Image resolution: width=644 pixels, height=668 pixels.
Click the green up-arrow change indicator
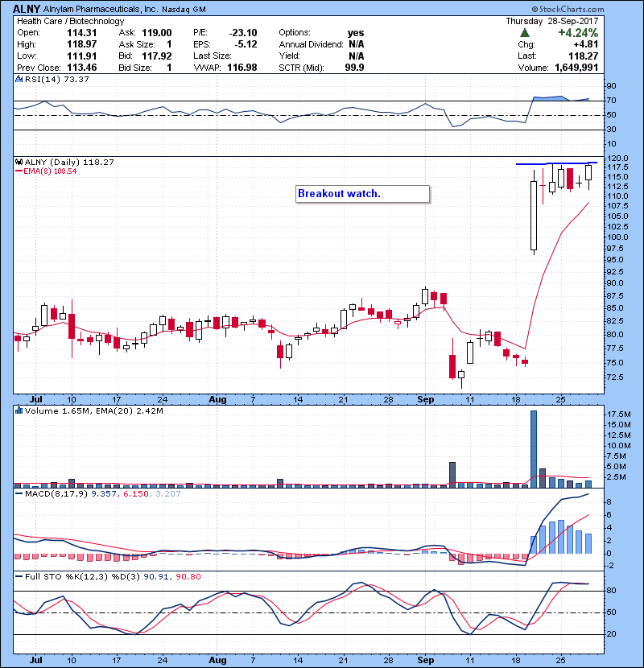point(525,33)
